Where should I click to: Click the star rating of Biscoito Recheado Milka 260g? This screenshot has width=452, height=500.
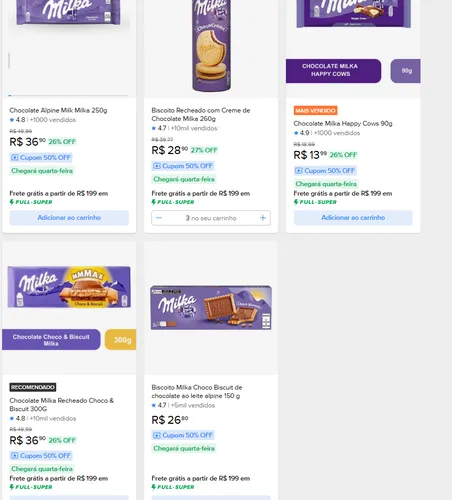tap(159, 128)
